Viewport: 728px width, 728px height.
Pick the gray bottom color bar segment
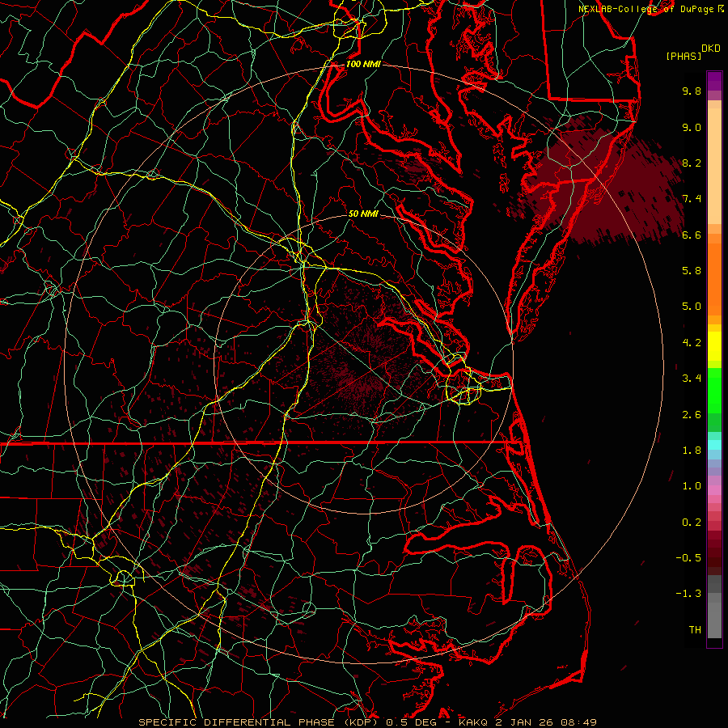coord(714,620)
